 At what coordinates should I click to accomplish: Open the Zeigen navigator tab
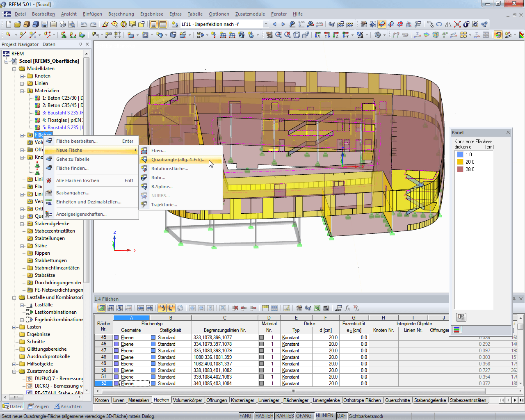point(38,407)
